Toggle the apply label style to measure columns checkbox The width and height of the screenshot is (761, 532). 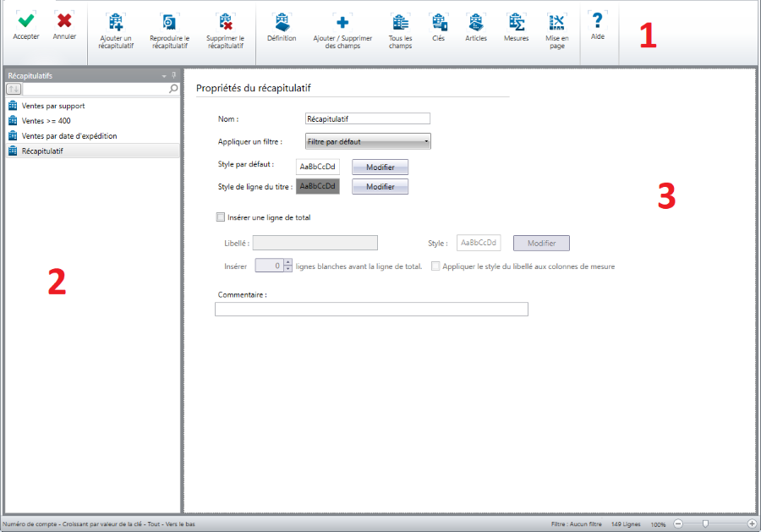pyautogui.click(x=436, y=266)
